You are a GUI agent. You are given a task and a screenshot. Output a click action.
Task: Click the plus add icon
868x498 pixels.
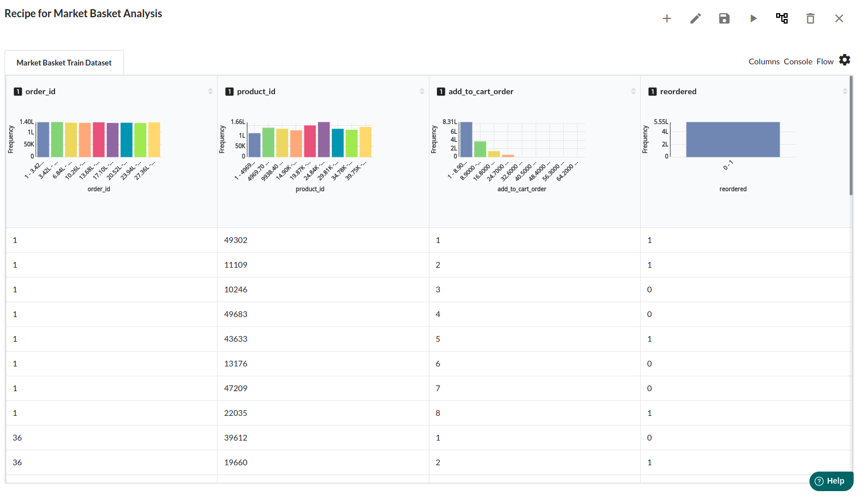(x=666, y=18)
